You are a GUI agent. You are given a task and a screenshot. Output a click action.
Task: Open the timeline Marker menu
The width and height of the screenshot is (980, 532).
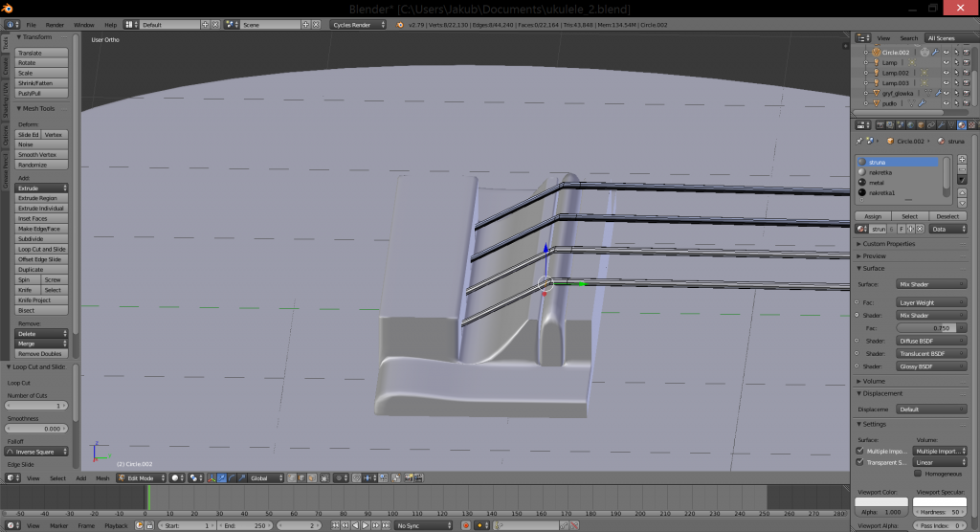click(x=58, y=525)
